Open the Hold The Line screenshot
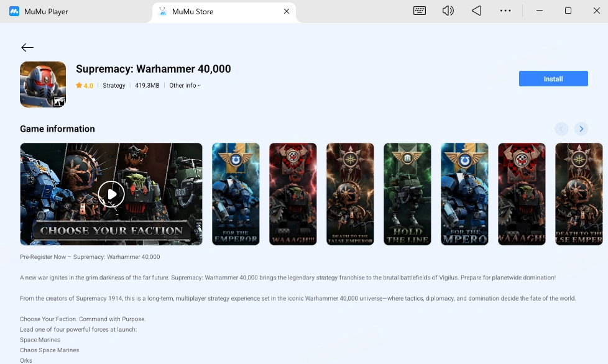The image size is (608, 364). tap(408, 194)
